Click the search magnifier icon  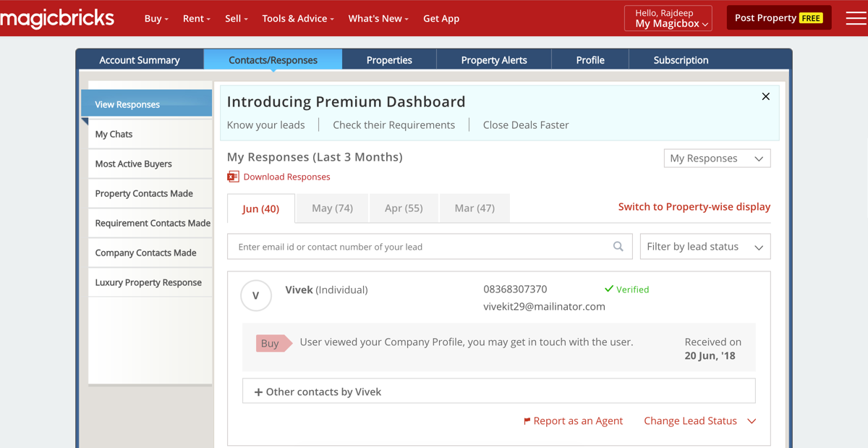click(618, 247)
